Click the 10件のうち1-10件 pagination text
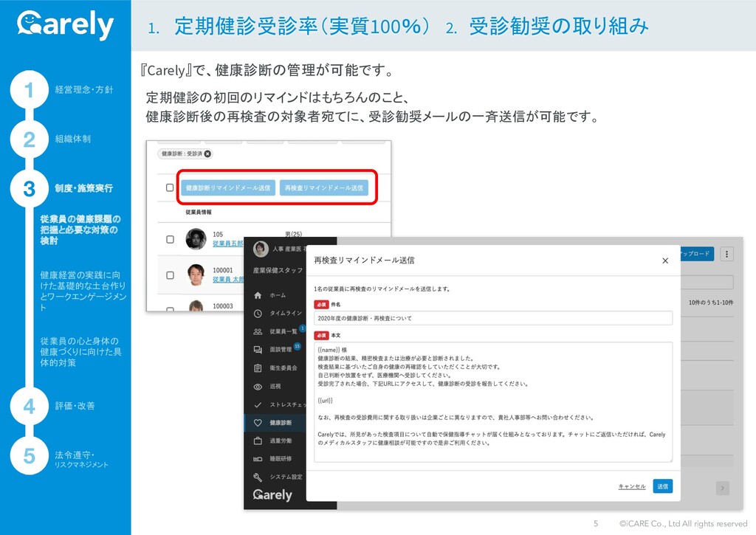Viewport: 756px width, 535px height. click(711, 303)
